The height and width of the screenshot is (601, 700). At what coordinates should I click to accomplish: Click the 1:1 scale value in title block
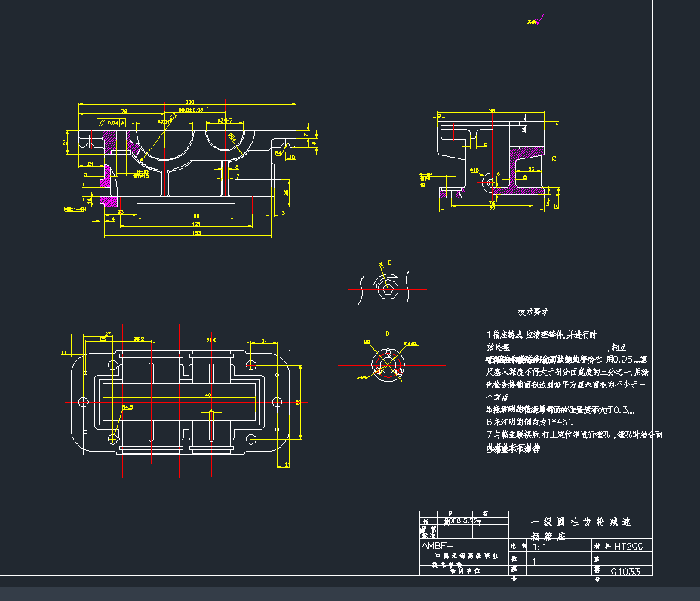point(540,547)
